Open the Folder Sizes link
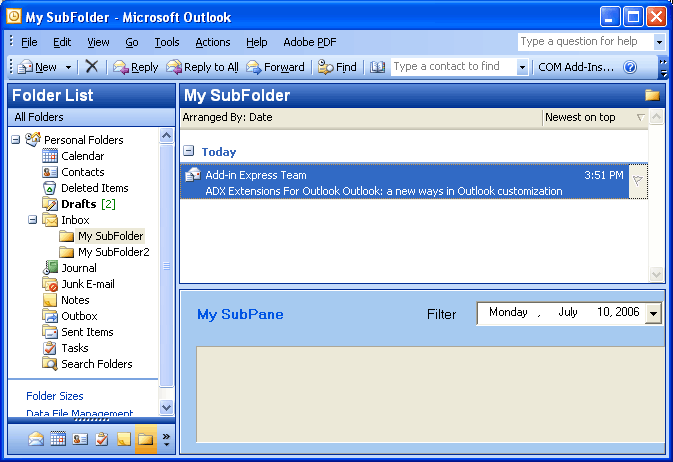This screenshot has height=462, width=673. [x=55, y=396]
